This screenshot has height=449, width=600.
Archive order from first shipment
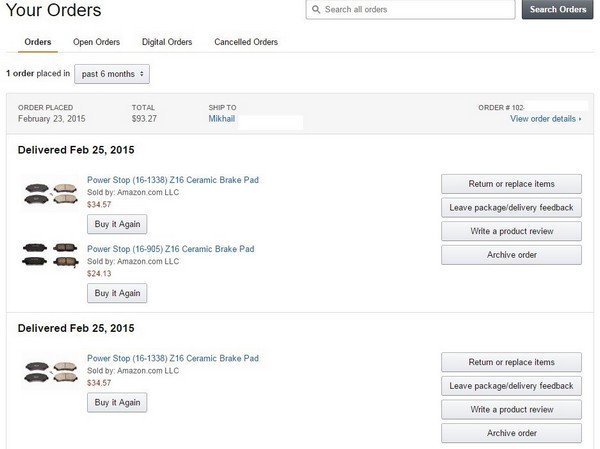point(511,255)
